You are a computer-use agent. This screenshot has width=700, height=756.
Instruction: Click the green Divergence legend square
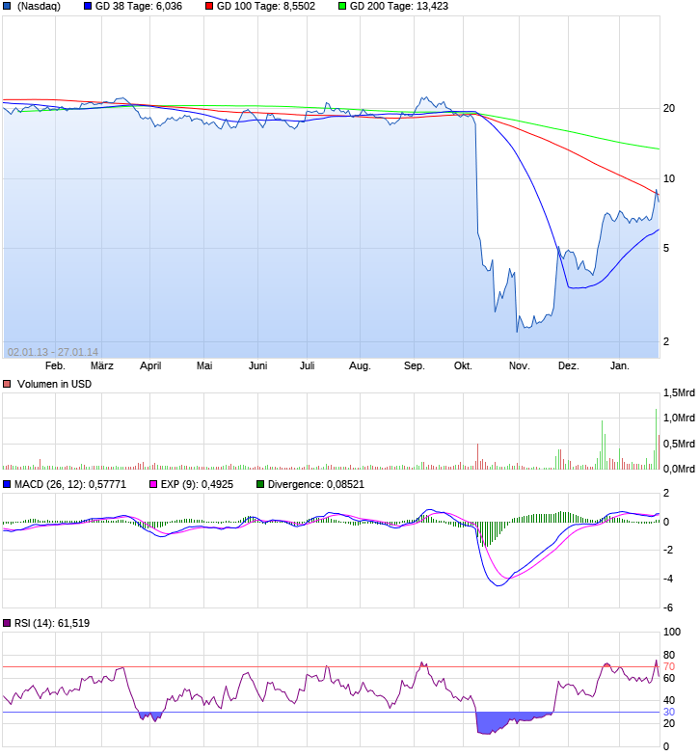pos(260,484)
